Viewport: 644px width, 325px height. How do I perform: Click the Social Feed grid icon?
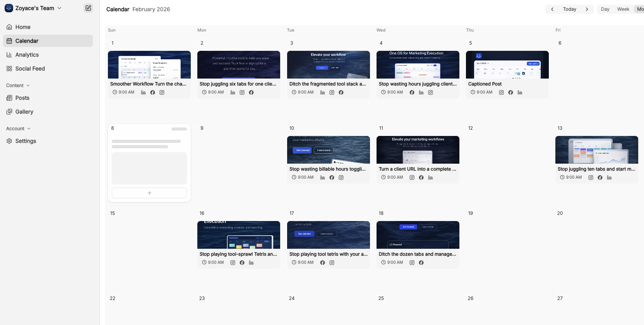[x=9, y=69]
